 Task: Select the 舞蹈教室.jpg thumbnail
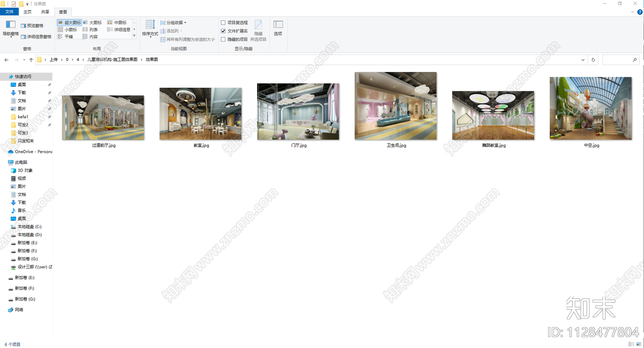point(493,115)
